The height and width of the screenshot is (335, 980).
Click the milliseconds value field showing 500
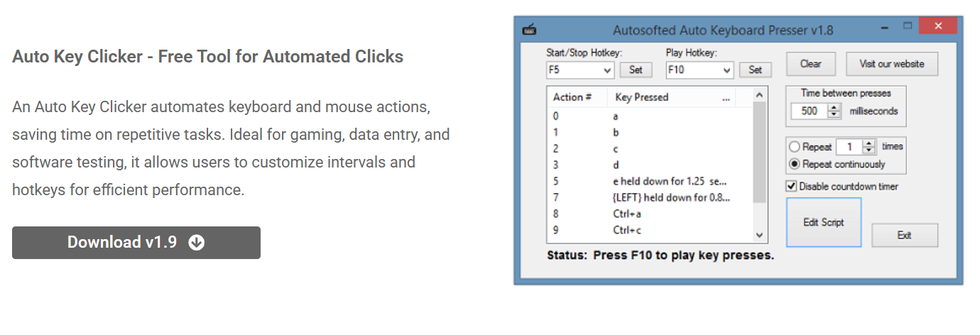click(810, 111)
